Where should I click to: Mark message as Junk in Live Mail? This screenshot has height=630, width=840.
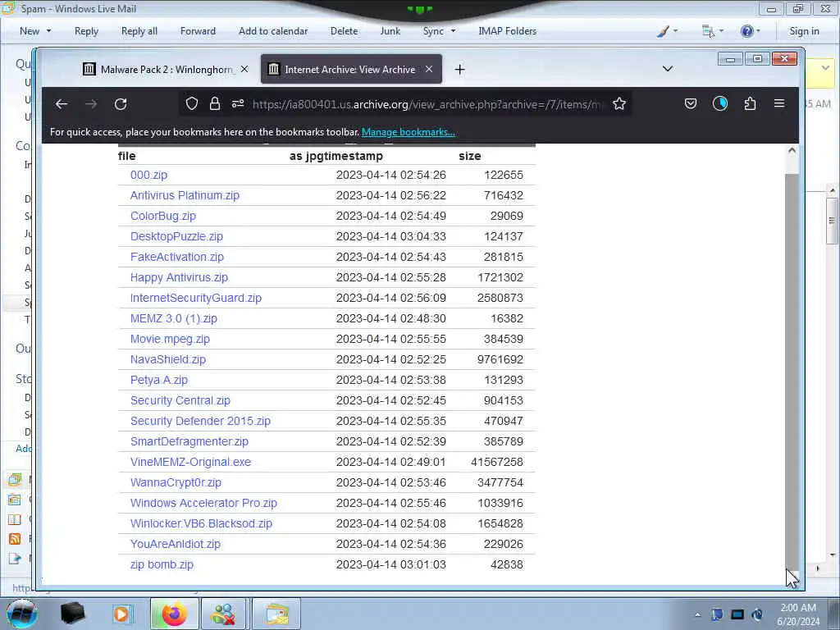[x=390, y=31]
